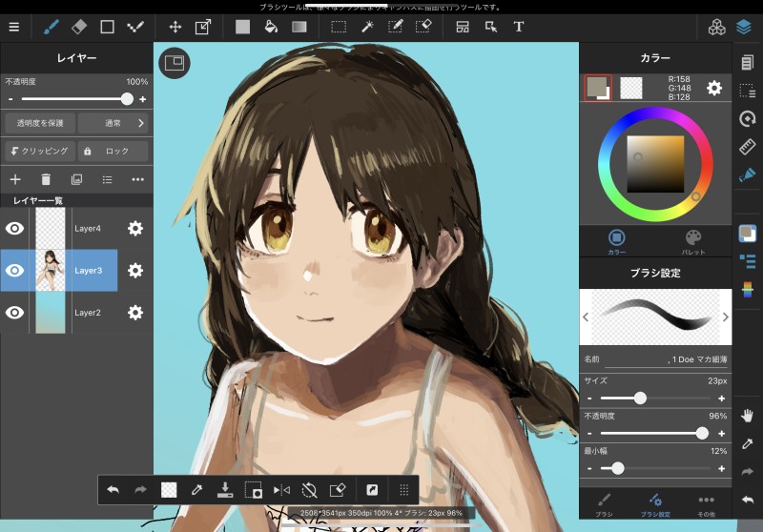Open Layer2 settings gear
Screen dimensions: 763x532
pos(135,312)
